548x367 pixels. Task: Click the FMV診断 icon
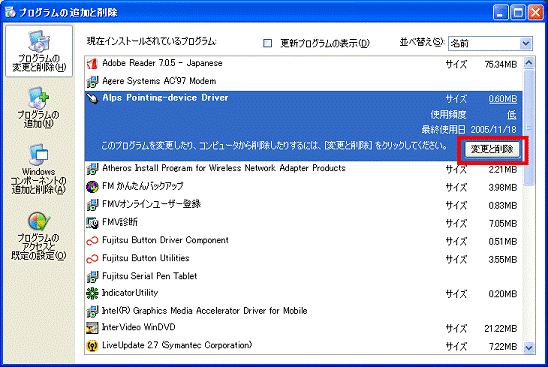[x=92, y=223]
